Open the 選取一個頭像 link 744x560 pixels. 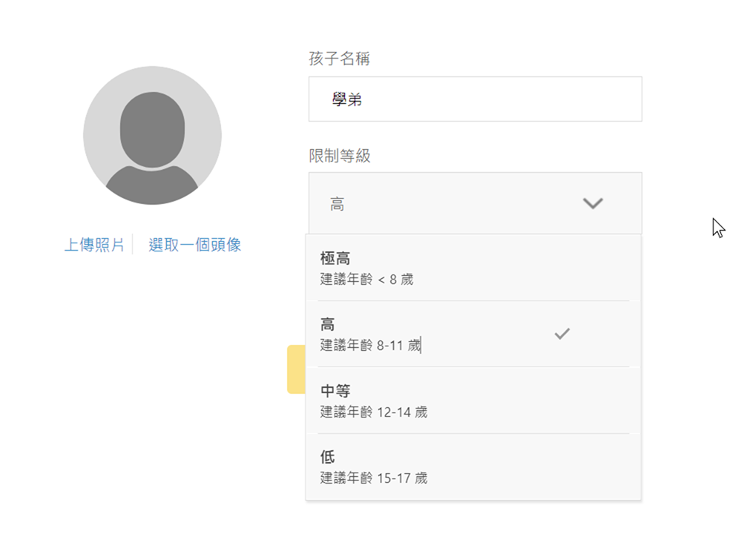click(195, 245)
